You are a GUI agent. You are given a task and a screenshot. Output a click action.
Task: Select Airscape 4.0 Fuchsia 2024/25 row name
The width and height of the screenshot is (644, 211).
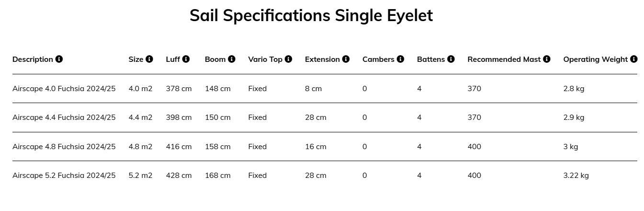click(64, 89)
